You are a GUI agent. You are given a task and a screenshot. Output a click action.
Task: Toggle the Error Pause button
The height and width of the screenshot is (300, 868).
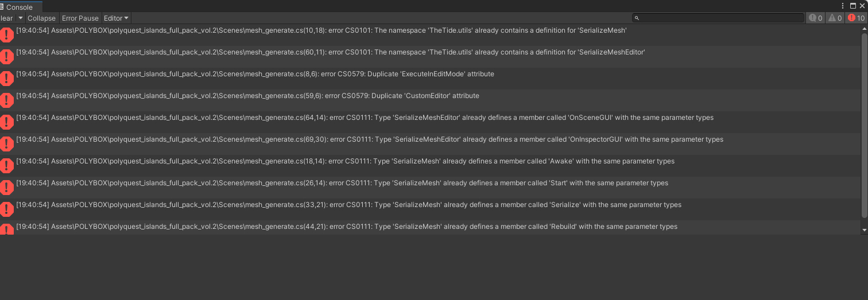point(80,18)
